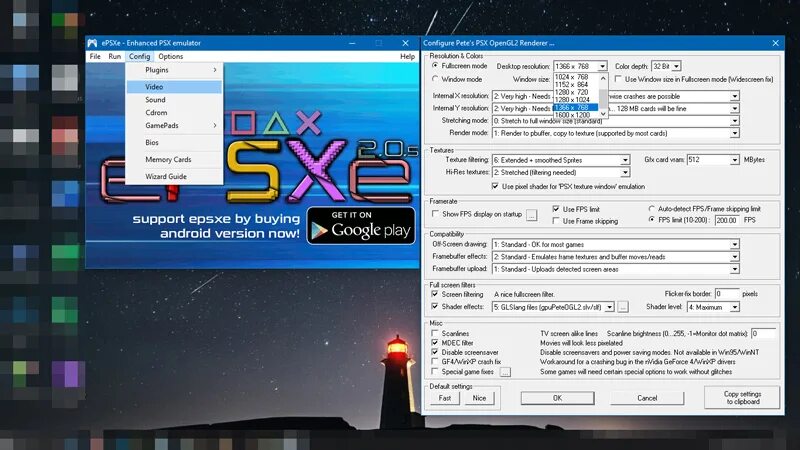The height and width of the screenshot is (450, 800).
Task: Open the Stretching mode dropdown
Action: coord(734,121)
